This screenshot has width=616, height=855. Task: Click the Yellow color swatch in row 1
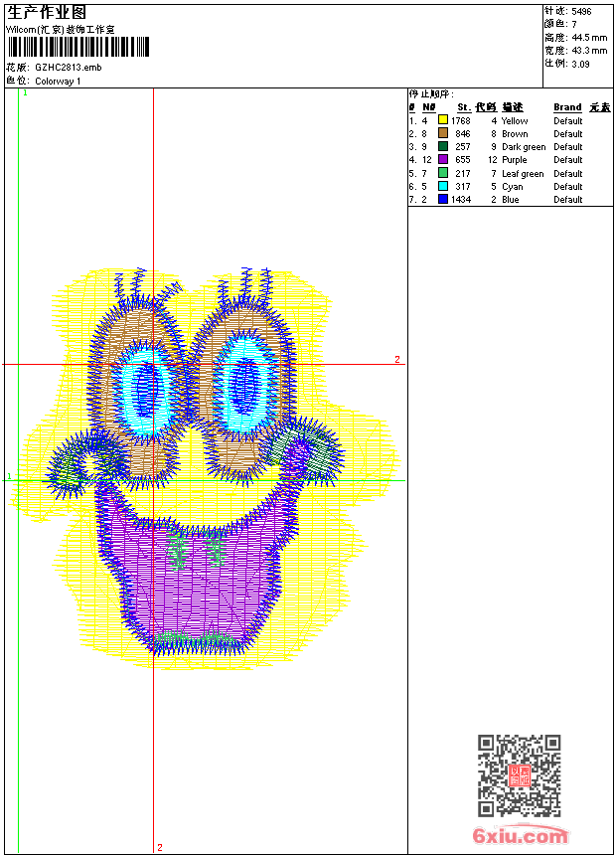pyautogui.click(x=443, y=120)
